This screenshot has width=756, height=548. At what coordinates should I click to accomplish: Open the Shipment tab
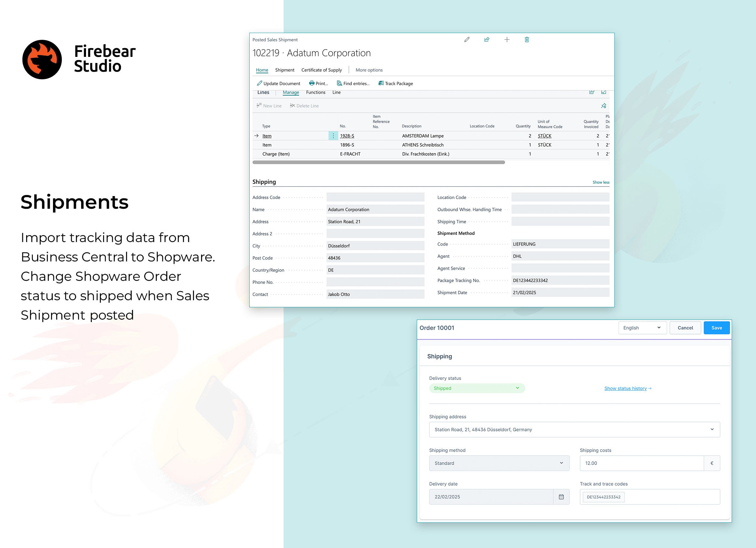(x=285, y=70)
